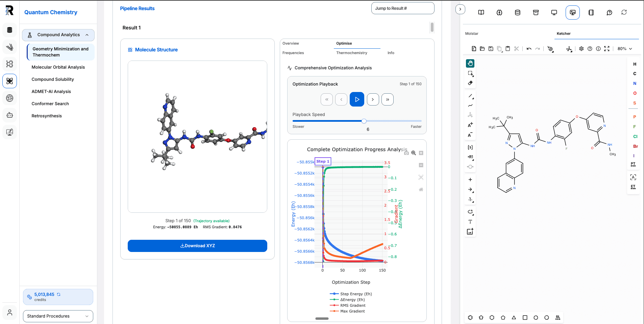Click the undo arrow in Ketcher toolbar
Viewport: 644px width, 324px height.
pyautogui.click(x=529, y=48)
